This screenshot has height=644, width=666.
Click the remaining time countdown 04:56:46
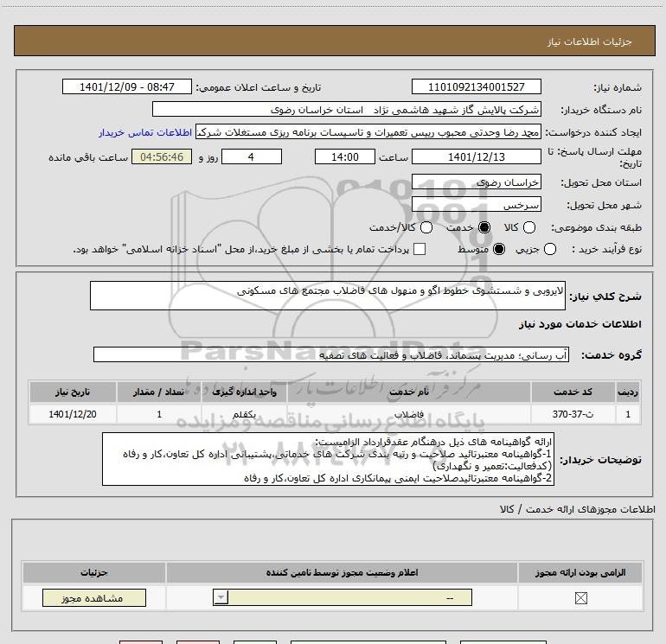point(162,156)
